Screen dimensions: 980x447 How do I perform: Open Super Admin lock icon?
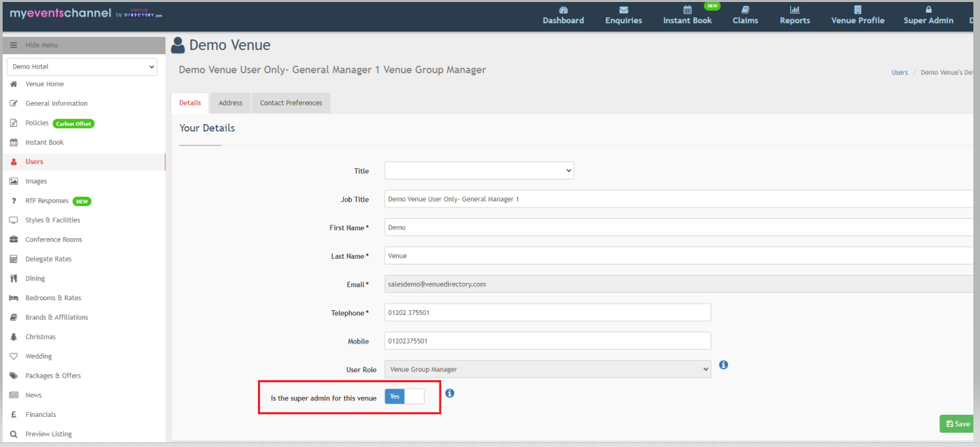coord(928,10)
